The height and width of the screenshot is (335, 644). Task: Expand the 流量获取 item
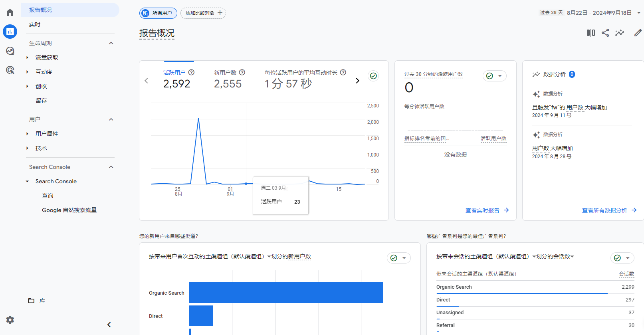click(x=27, y=57)
